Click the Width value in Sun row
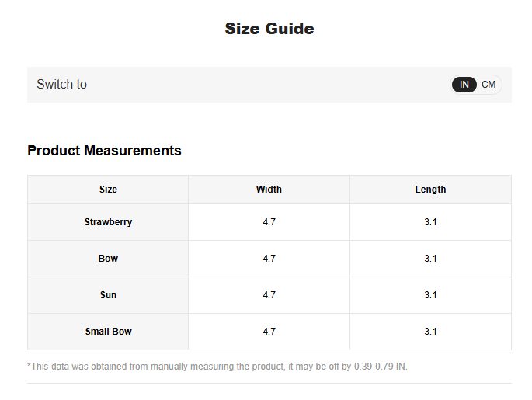This screenshot has width=532, height=400. 269,295
